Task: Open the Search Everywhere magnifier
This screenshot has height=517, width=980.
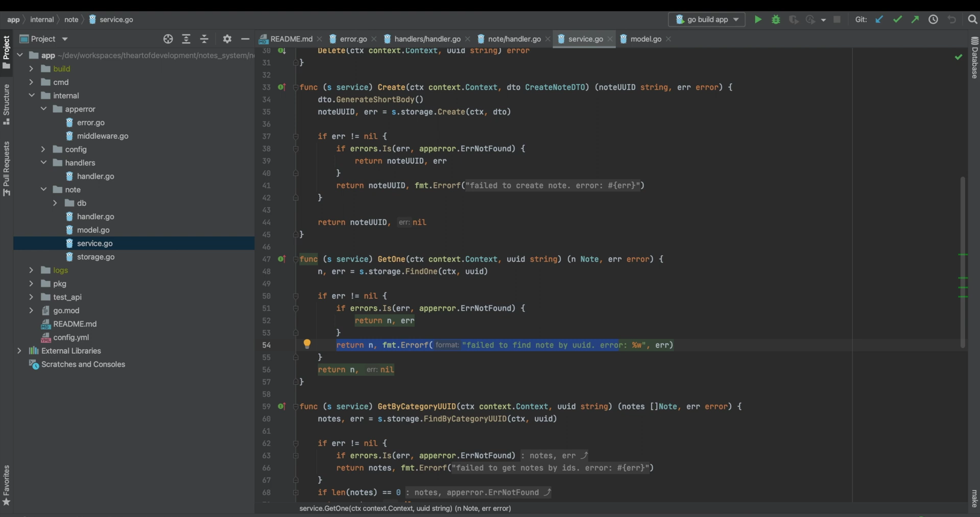Action: click(x=972, y=19)
